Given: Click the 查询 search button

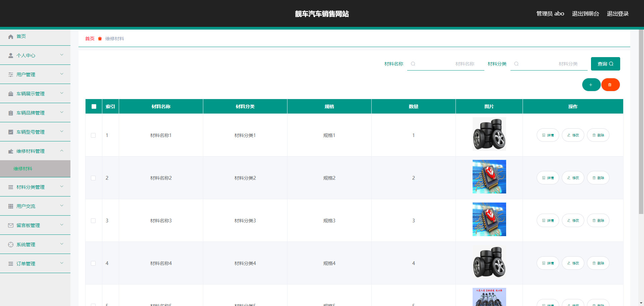Looking at the screenshot, I should point(605,64).
